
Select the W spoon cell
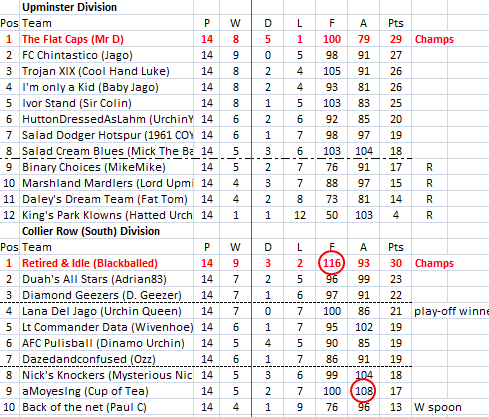point(438,407)
